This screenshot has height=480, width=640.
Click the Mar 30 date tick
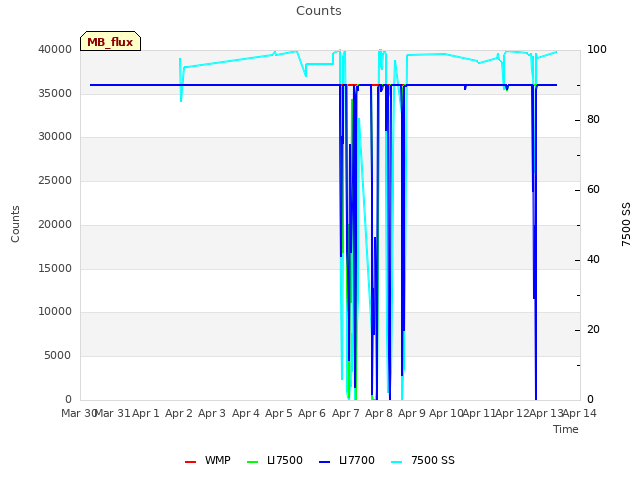click(79, 413)
